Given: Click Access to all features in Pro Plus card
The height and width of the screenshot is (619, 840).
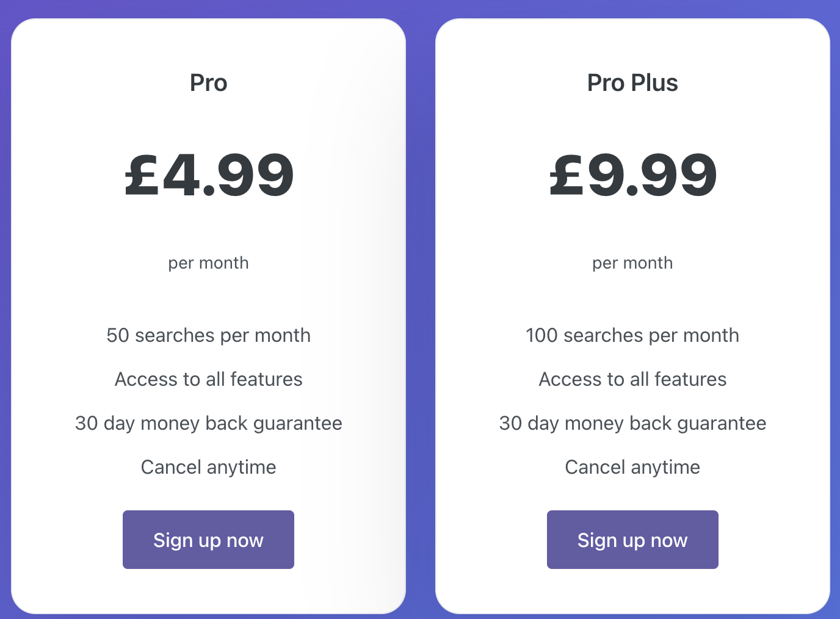Looking at the screenshot, I should click(632, 379).
